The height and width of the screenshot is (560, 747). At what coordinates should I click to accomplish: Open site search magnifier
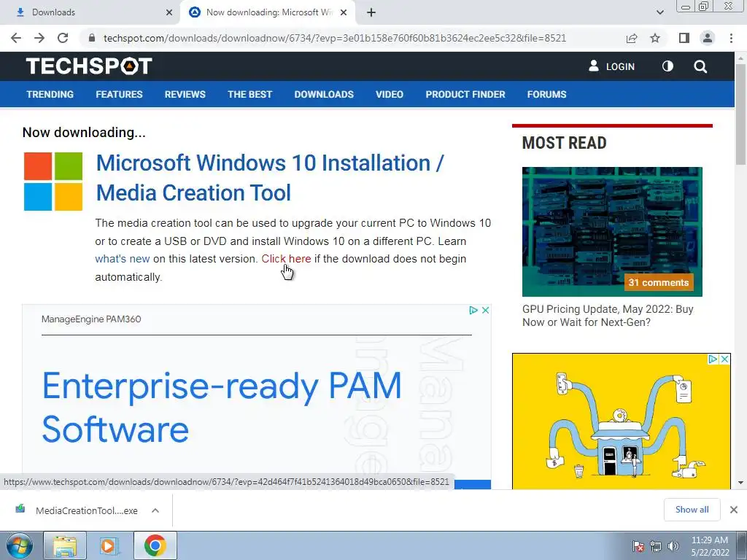coord(700,66)
